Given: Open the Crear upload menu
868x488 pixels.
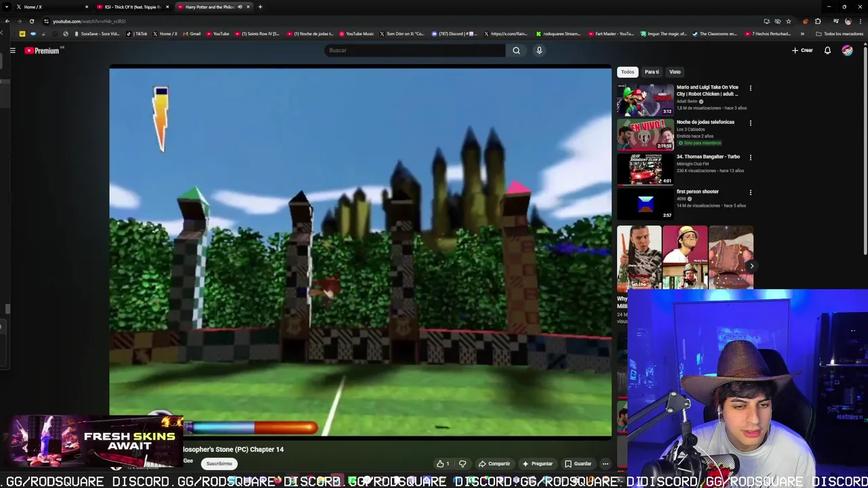Looking at the screenshot, I should (x=802, y=50).
